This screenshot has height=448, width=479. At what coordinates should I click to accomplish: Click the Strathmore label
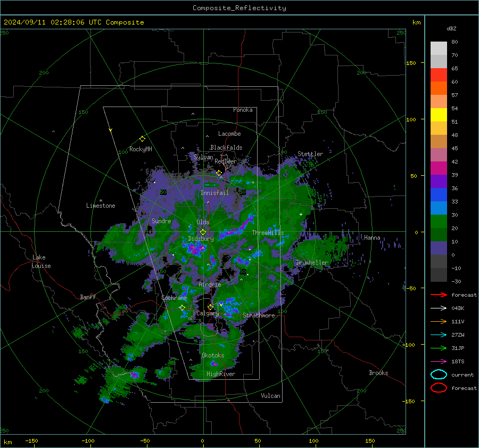click(x=259, y=315)
